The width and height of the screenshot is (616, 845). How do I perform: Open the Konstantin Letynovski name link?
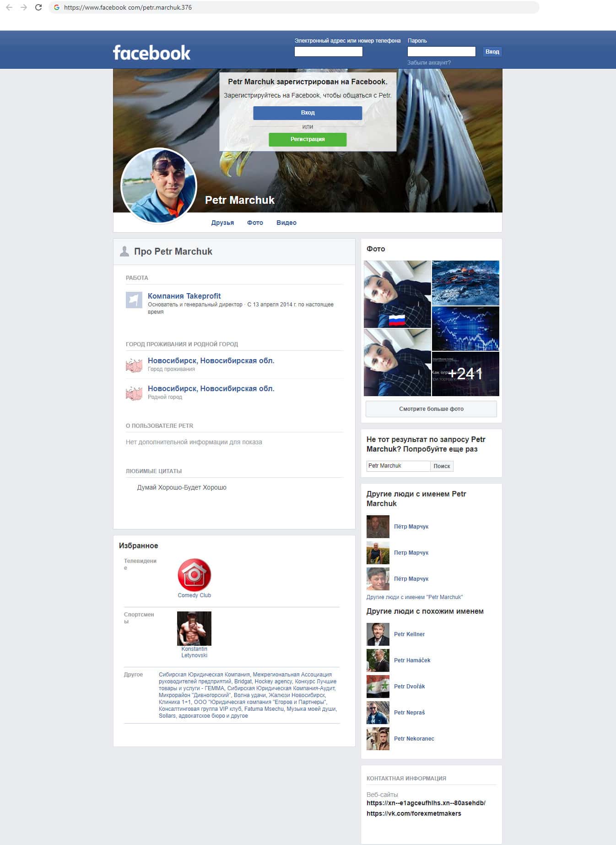click(x=195, y=652)
